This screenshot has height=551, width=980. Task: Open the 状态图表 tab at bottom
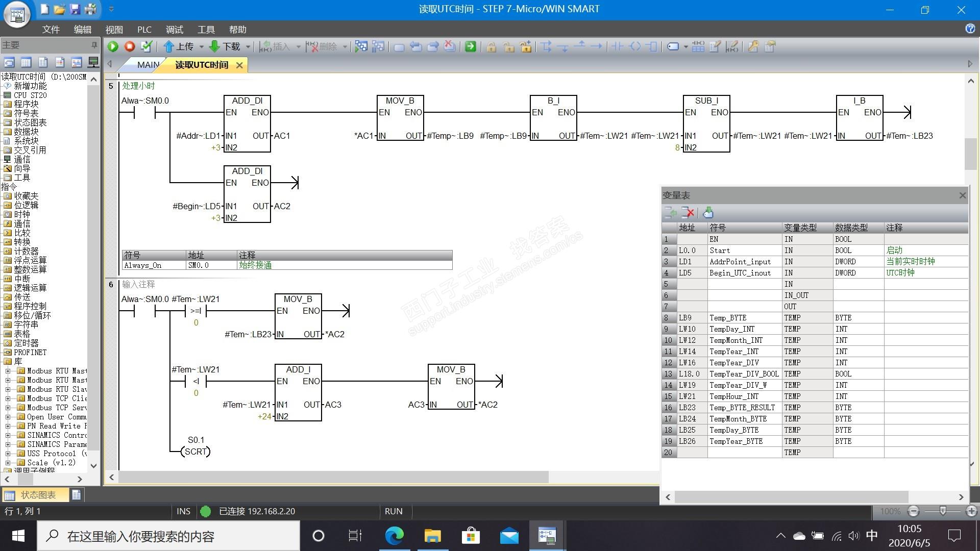(x=36, y=495)
